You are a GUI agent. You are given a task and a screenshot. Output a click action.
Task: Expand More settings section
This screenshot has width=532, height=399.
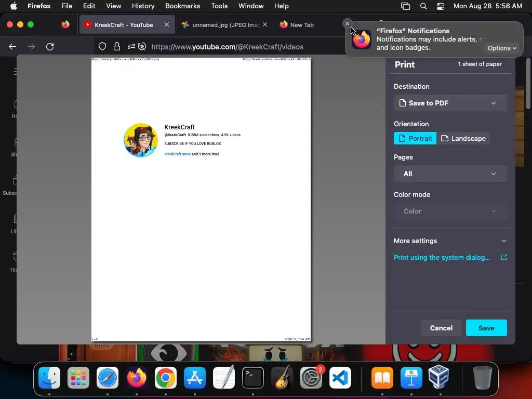pos(450,241)
